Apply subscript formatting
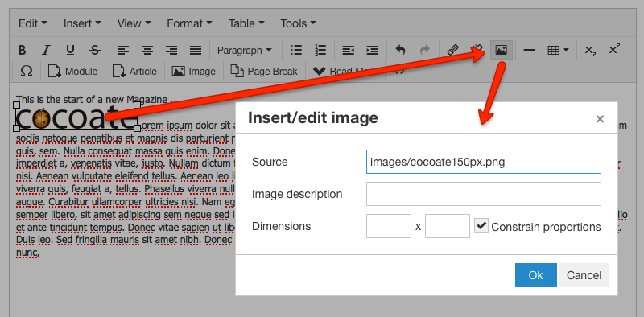Viewport: 644px width, 317px height. 590,51
